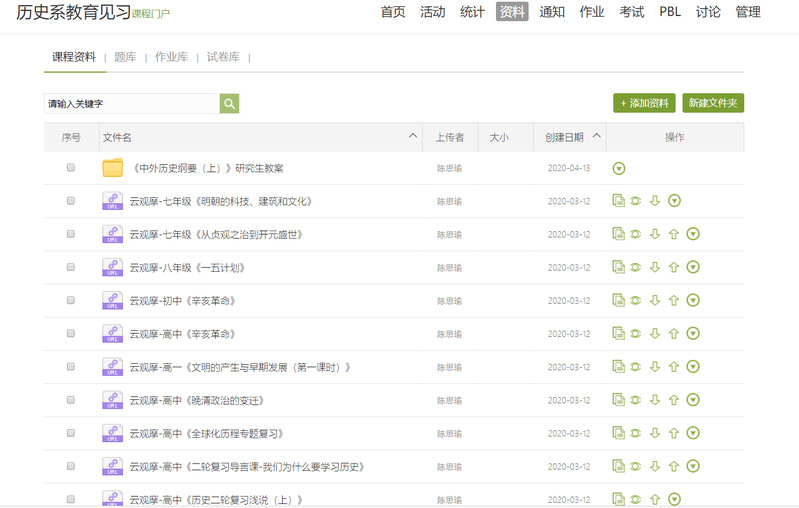Click the 添加资料 button
This screenshot has width=799, height=508.
[644, 103]
